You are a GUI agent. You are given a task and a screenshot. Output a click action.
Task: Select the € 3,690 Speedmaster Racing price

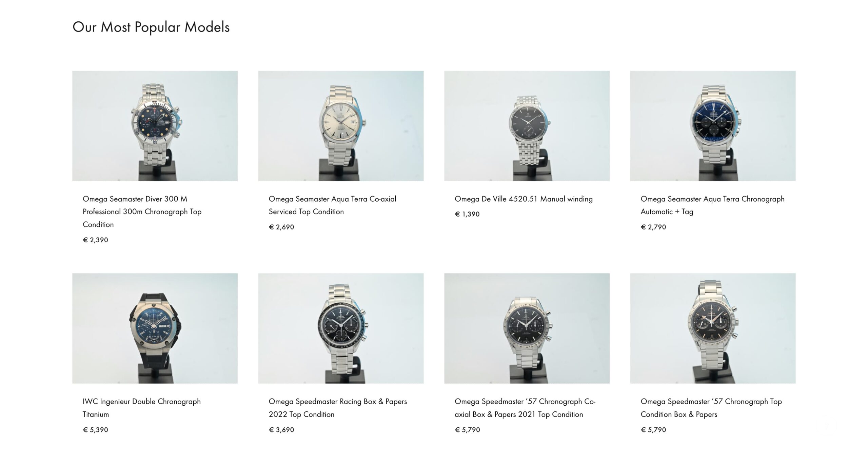coord(281,430)
